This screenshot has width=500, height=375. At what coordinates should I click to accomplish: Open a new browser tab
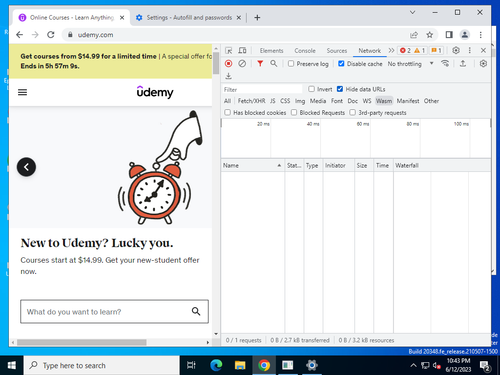[x=257, y=18]
